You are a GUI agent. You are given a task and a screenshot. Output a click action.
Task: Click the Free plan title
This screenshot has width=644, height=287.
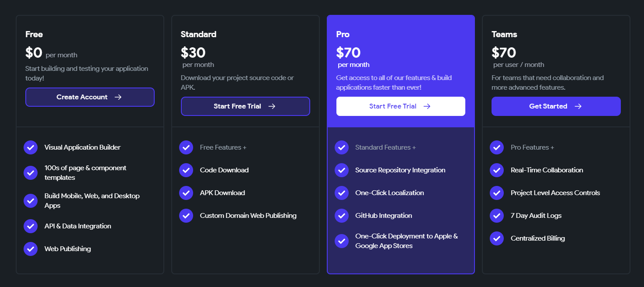(x=34, y=34)
